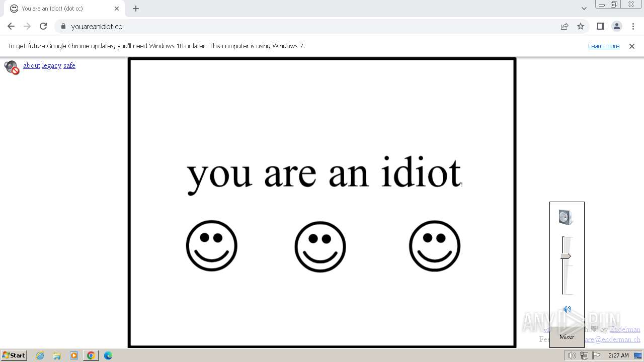The image size is (644, 362).
Task: Open Chrome three-dot menu
Action: click(633, 27)
